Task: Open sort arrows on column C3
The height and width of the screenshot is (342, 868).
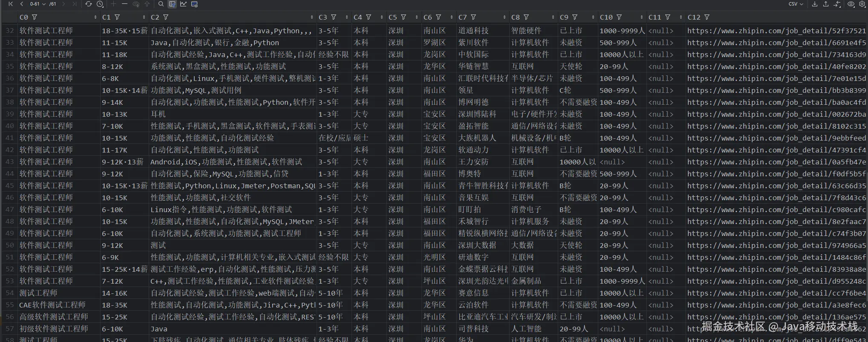Action: click(346, 17)
